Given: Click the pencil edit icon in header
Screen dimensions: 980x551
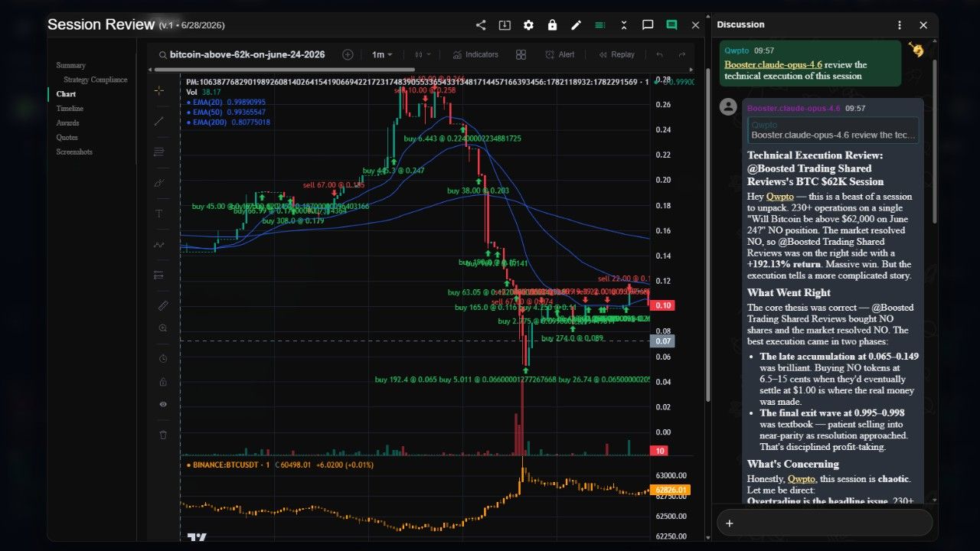Looking at the screenshot, I should pyautogui.click(x=577, y=25).
